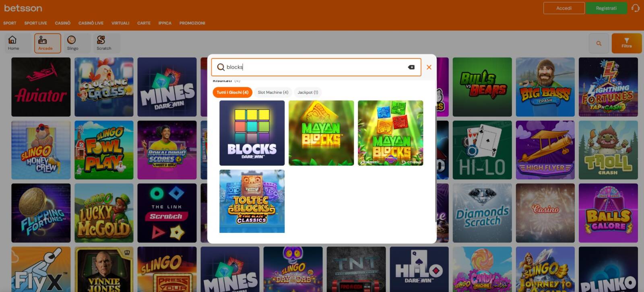Open the Sport menu item
This screenshot has width=644, height=292.
(10, 23)
